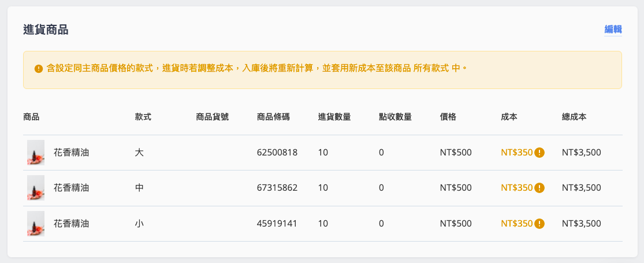This screenshot has width=644, height=263.
Task: Click barcode 62500818
Action: click(277, 153)
